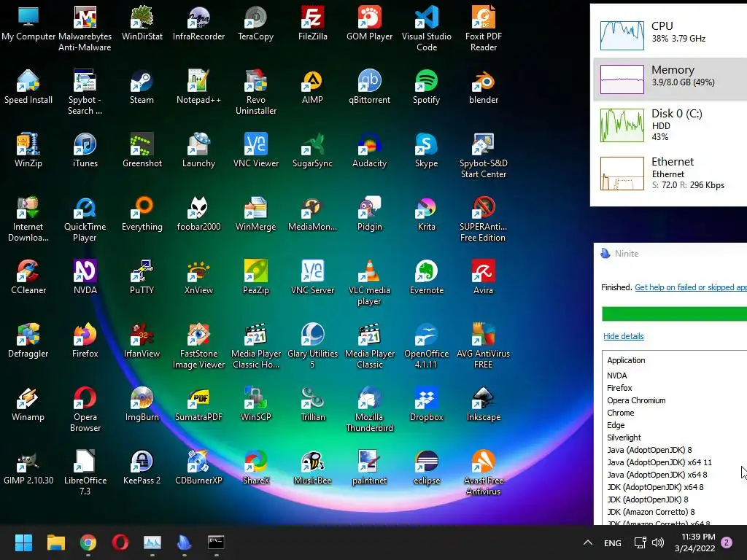The height and width of the screenshot is (560, 747).
Task: Launch Skype from the desktop
Action: click(426, 150)
